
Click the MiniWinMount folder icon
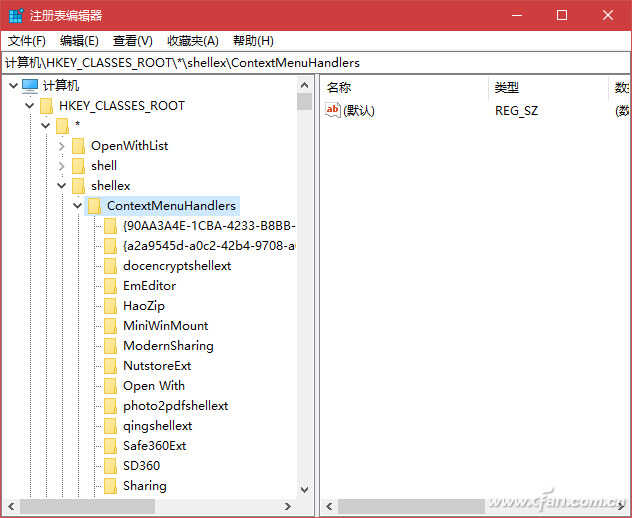[x=110, y=326]
